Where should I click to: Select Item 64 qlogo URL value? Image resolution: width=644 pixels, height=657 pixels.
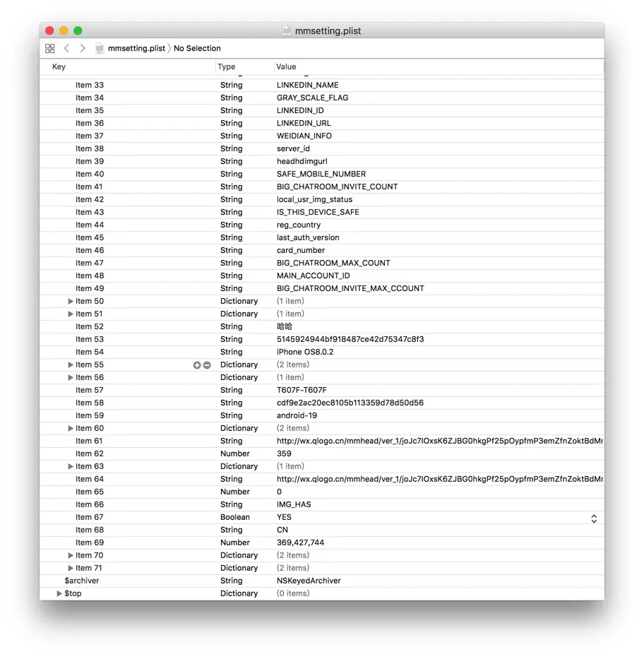point(440,479)
